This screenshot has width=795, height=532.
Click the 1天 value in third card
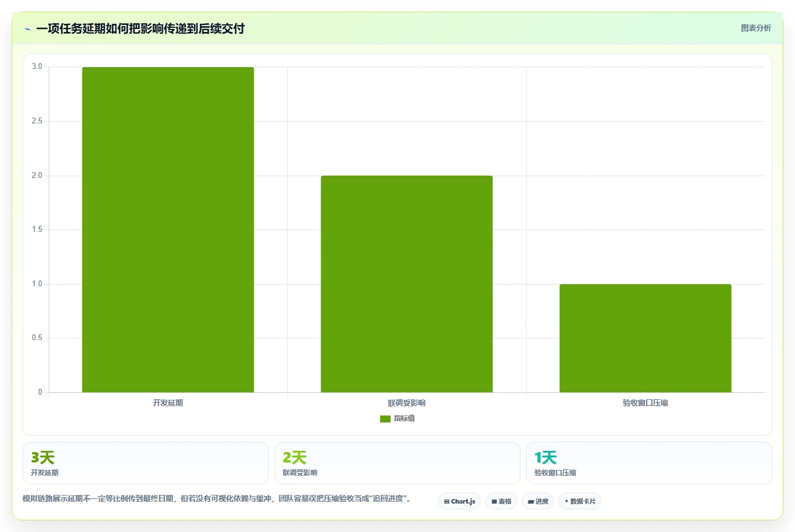[x=545, y=458]
